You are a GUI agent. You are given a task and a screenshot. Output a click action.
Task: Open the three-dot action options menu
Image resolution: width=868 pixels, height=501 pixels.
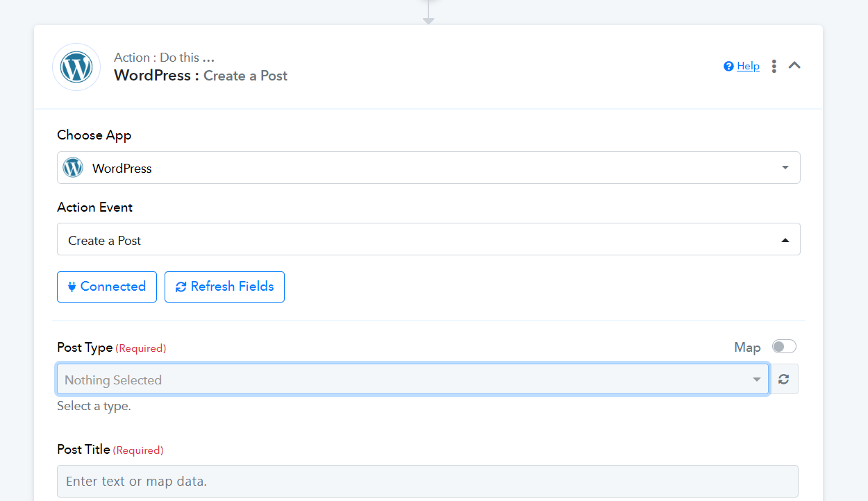pos(774,66)
